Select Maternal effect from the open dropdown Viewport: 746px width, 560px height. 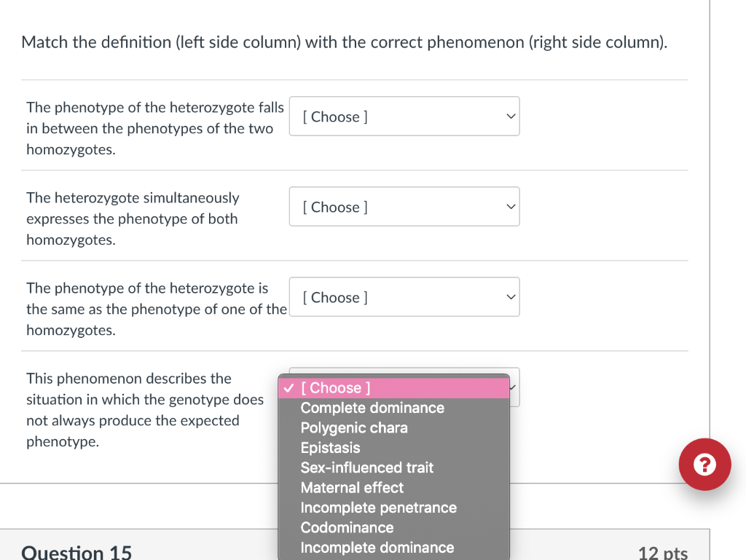point(352,487)
